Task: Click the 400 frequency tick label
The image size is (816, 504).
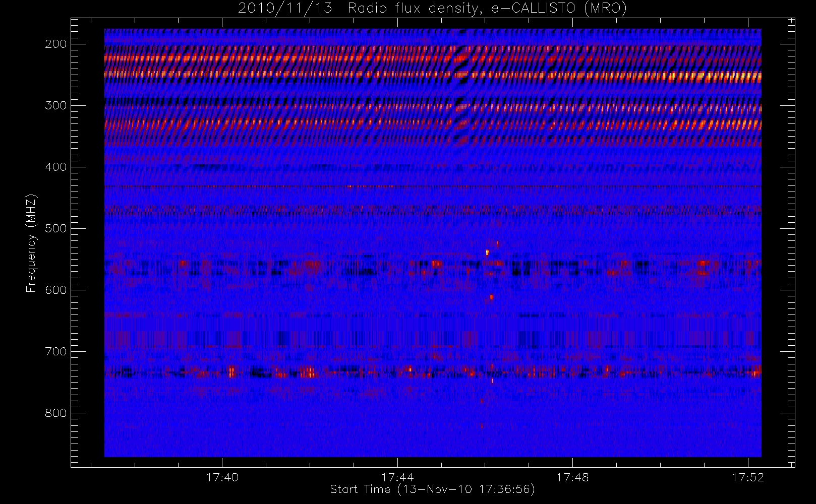Action: click(56, 167)
